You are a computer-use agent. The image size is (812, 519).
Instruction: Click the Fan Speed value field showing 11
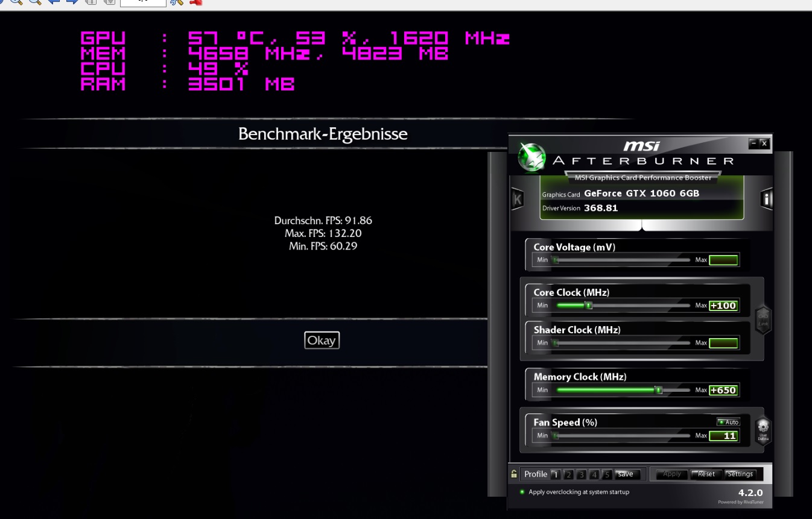(x=723, y=436)
